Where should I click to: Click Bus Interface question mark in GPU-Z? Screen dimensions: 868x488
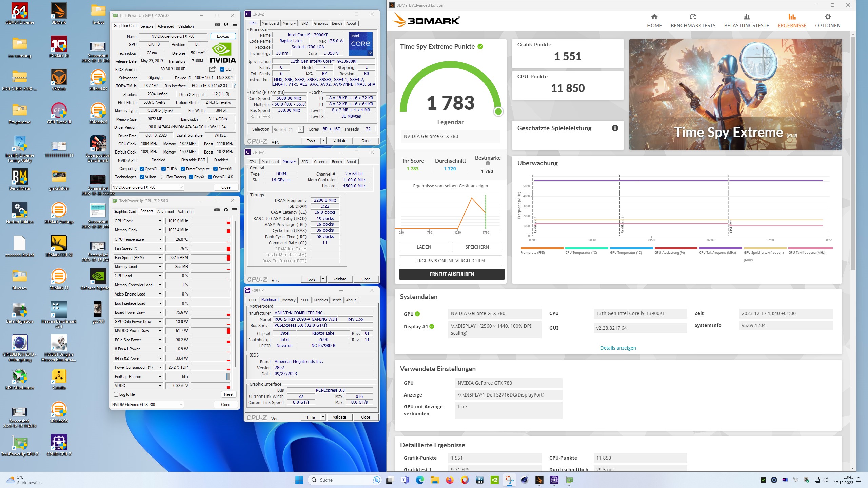[x=235, y=86]
